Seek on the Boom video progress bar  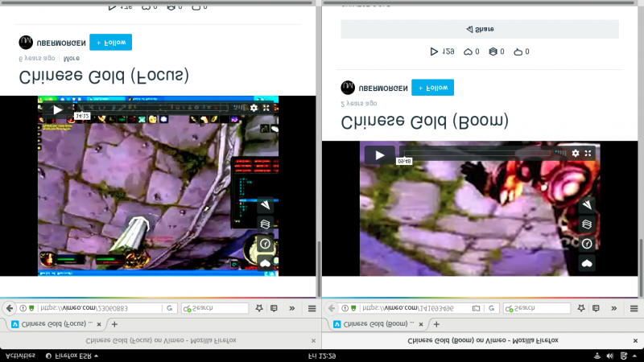pyautogui.click(x=477, y=153)
